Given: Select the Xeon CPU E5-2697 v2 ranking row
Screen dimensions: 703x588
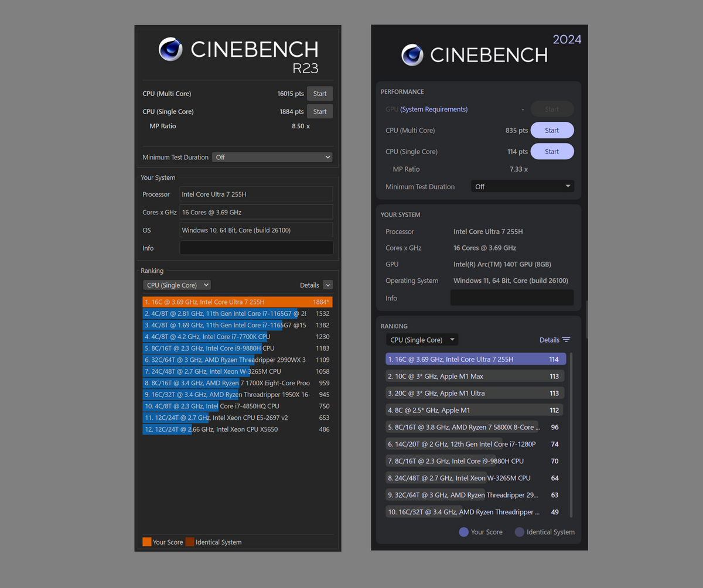Looking at the screenshot, I should click(237, 418).
